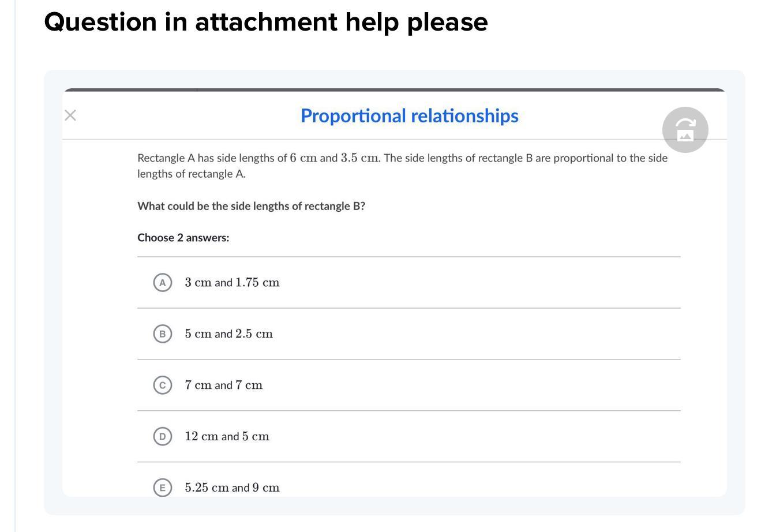
Task: Click the dark progress bar above the exercise
Action: coord(394,90)
